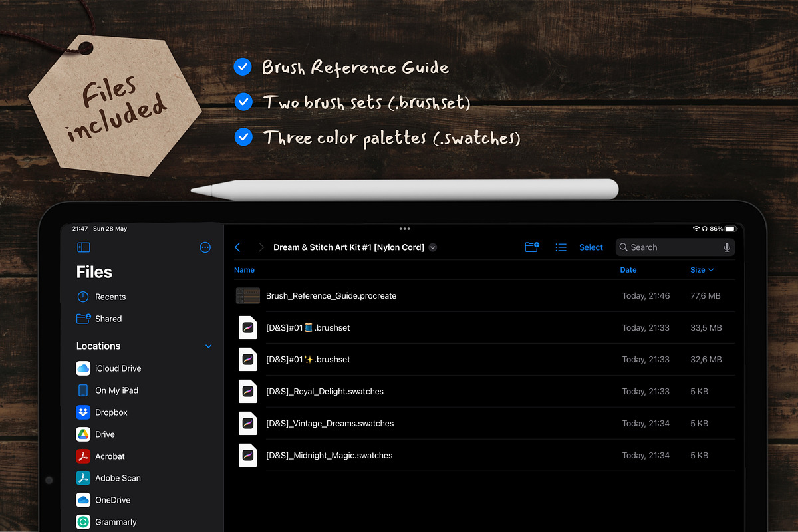Sort files by Name column
The width and height of the screenshot is (798, 532).
[x=244, y=270]
